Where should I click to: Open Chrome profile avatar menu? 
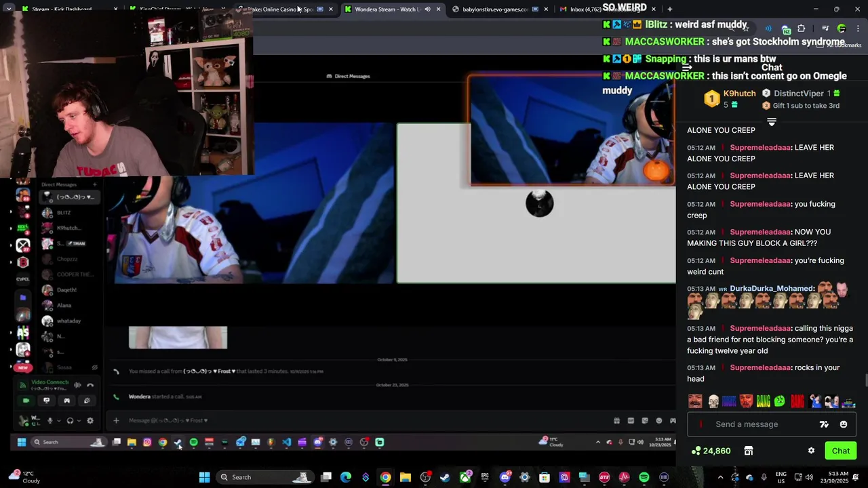tap(842, 28)
